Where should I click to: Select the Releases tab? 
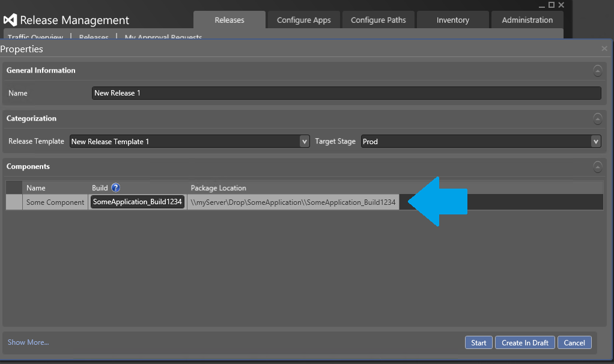coord(229,20)
